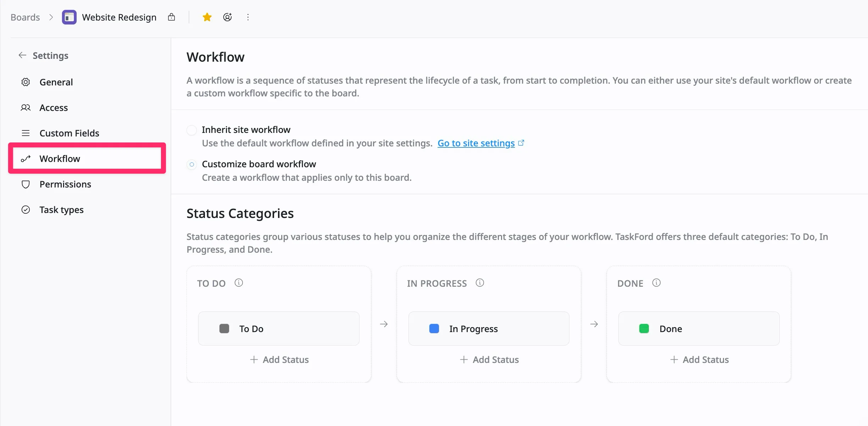The height and width of the screenshot is (426, 868).
Task: Click the Workflow page heading
Action: (x=216, y=57)
